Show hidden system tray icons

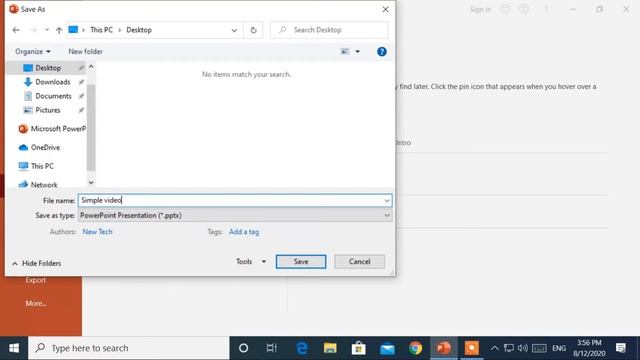494,348
